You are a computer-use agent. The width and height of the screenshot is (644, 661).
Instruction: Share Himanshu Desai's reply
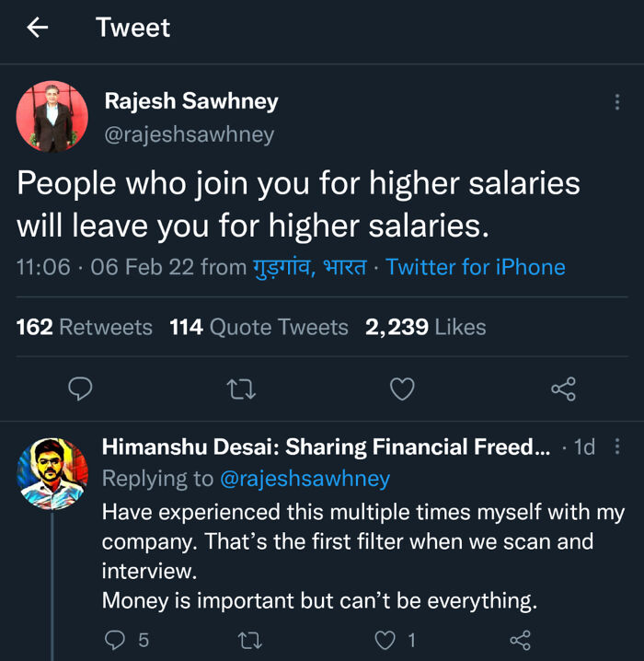(520, 640)
